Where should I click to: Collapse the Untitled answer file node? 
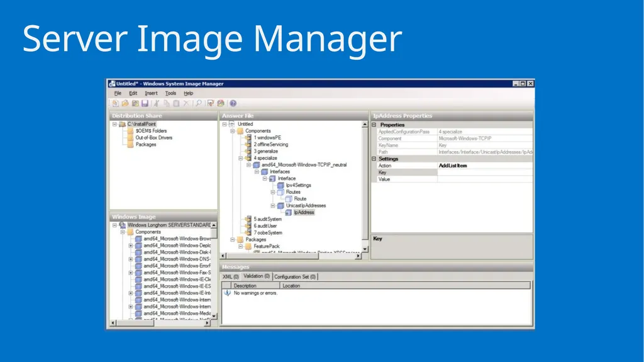pos(225,124)
